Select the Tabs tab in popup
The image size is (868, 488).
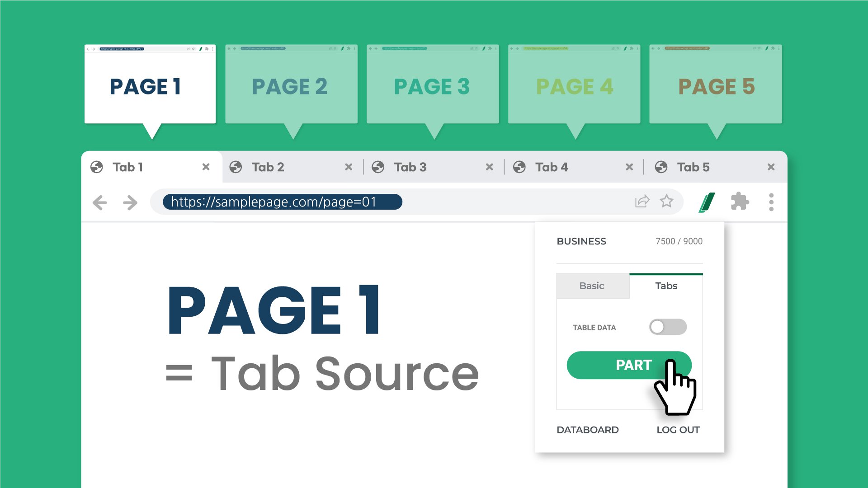[666, 286]
